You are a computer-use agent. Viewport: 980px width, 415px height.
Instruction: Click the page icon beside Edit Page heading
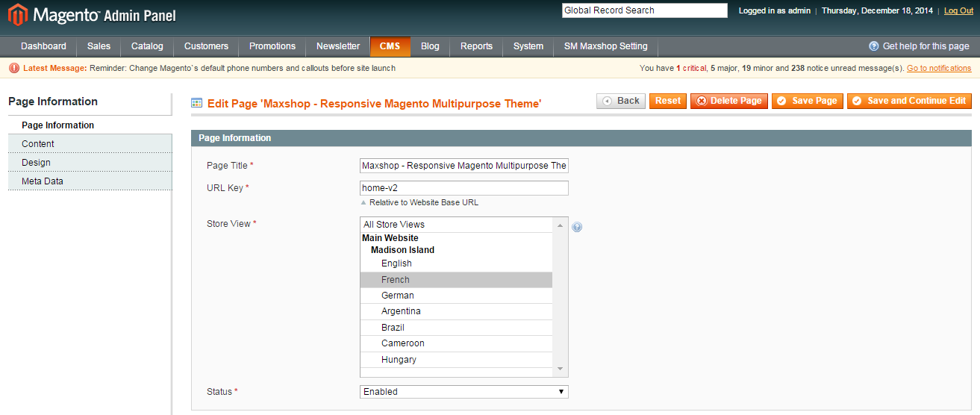tap(197, 104)
